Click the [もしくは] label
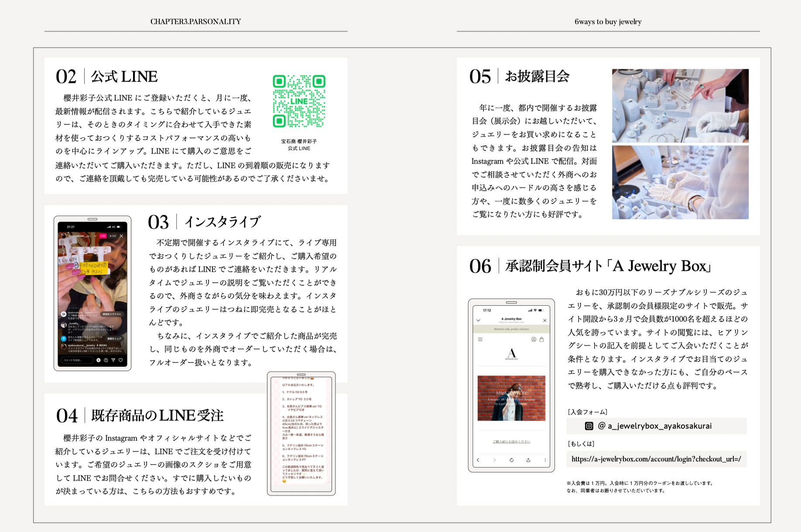 (x=581, y=444)
